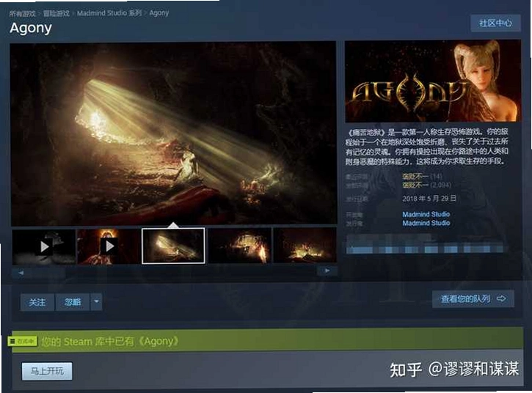Viewport: 532px width, 393px height.
Task: Click the 忽略 ignore button
Action: (73, 302)
